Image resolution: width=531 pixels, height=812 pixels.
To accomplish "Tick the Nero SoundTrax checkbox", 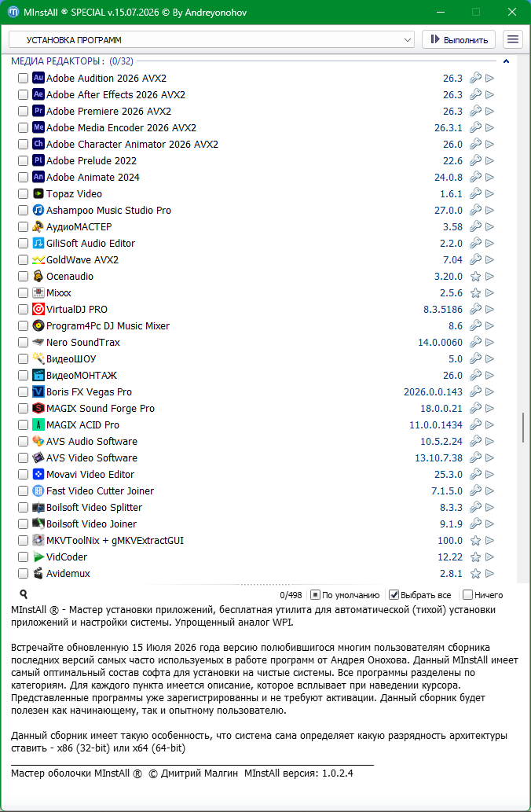I will coord(23,342).
